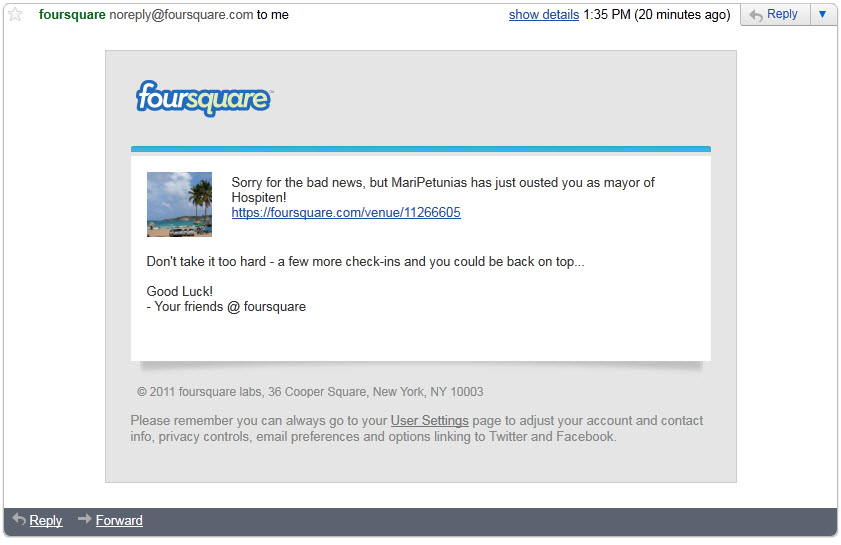This screenshot has width=841, height=545.
Task: Open the beach profile photo thumbnail
Action: click(x=179, y=204)
